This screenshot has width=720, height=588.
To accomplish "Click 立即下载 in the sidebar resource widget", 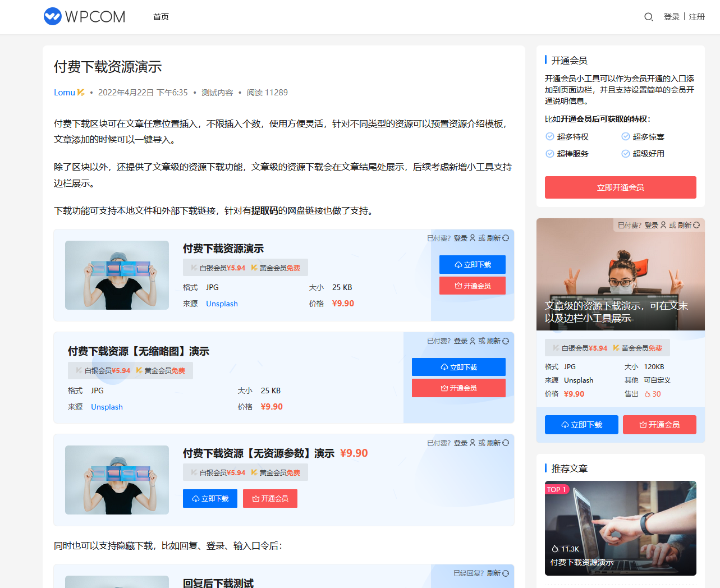I will pos(581,425).
